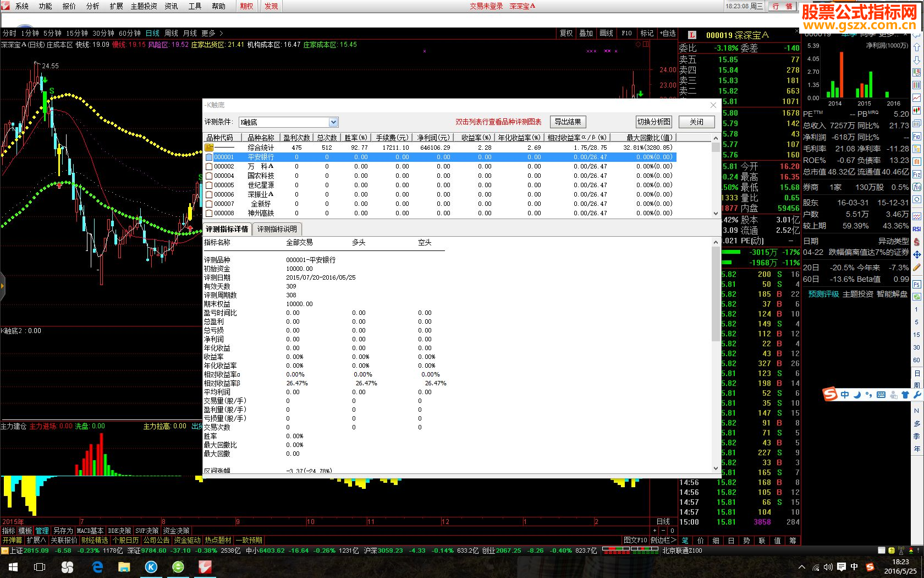Click the green refresh icon in sidebar
This screenshot has width=924, height=578.
point(917,297)
